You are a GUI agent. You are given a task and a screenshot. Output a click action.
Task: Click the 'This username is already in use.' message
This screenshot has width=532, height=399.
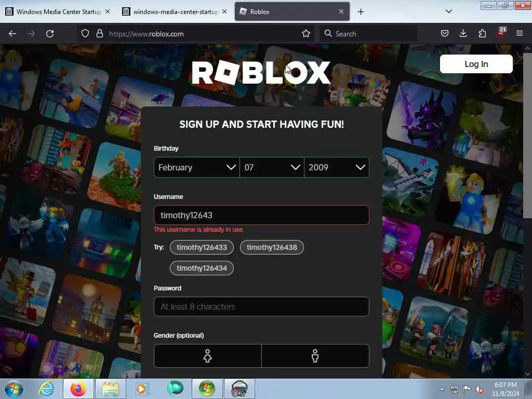(x=199, y=230)
